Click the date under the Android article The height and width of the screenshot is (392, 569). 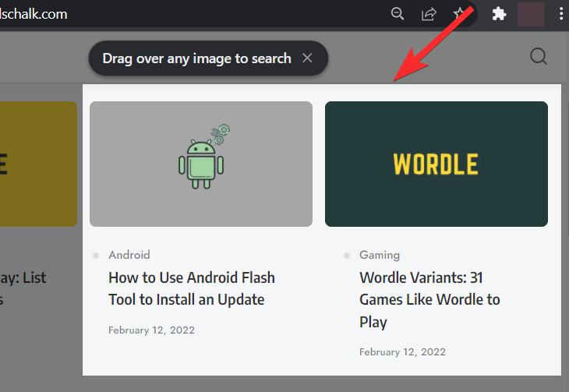point(151,330)
